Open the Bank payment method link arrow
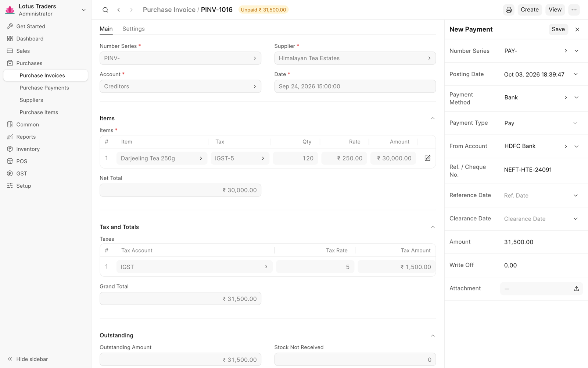Screen dimensions: 588x368 click(566, 98)
